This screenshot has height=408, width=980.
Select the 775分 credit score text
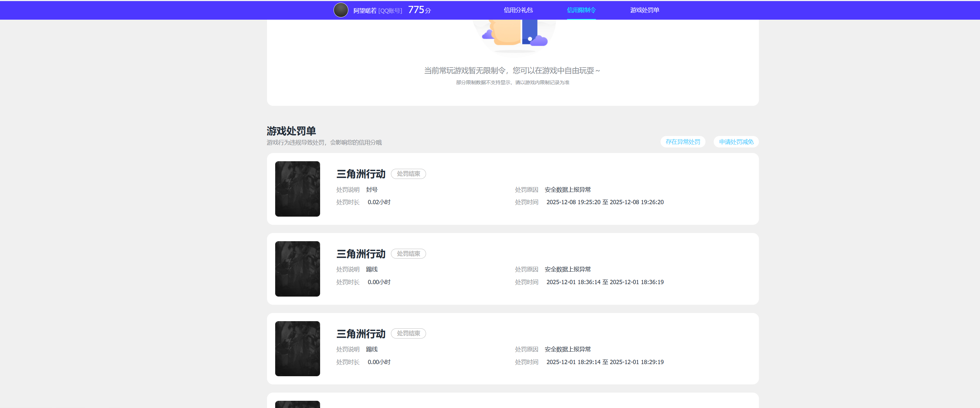point(419,10)
